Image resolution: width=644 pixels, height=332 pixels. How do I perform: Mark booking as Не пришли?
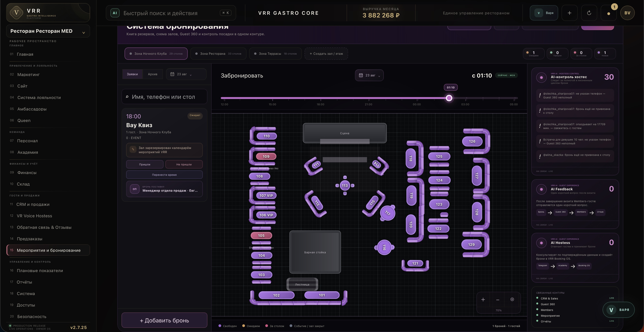[184, 164]
